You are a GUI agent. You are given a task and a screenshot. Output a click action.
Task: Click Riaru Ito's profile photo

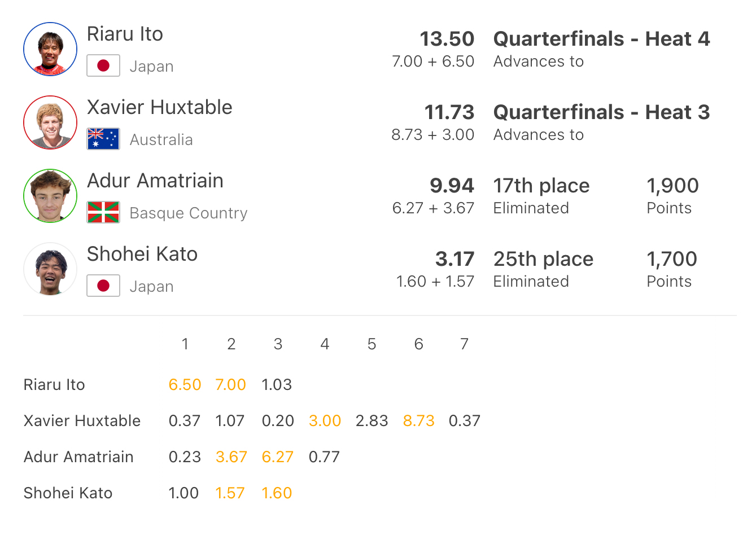(x=50, y=49)
